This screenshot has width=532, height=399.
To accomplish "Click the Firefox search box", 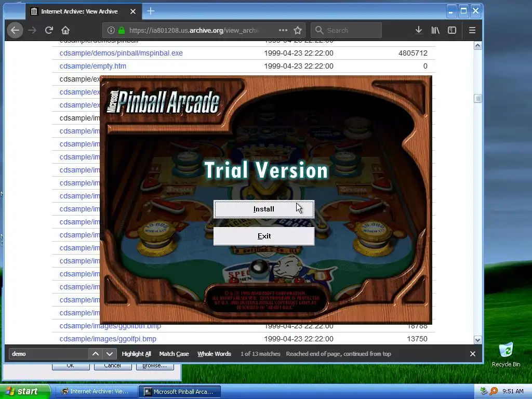I will point(346,30).
